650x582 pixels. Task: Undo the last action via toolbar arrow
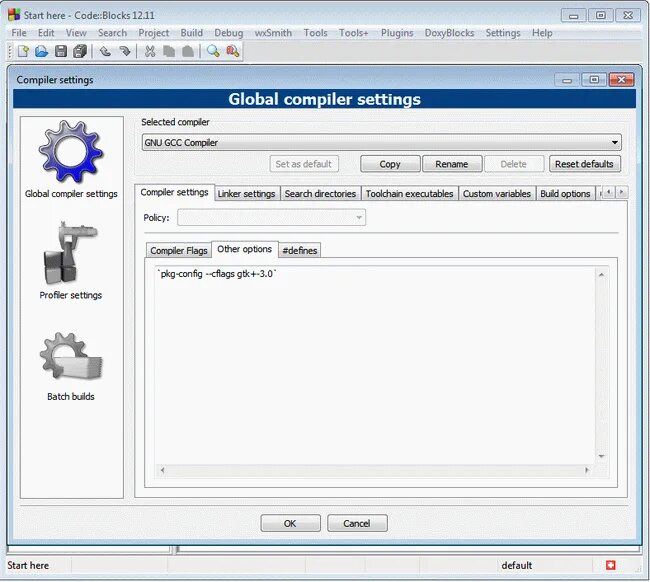click(105, 51)
